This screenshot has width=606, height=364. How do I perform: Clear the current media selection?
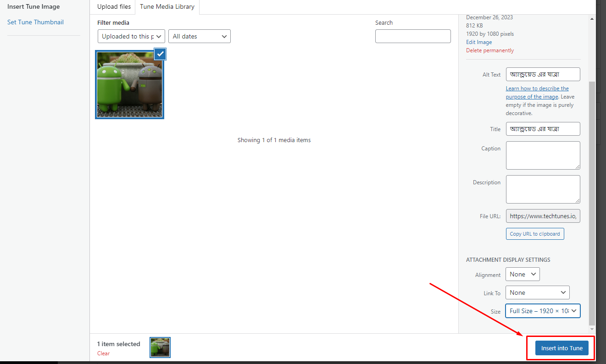103,353
